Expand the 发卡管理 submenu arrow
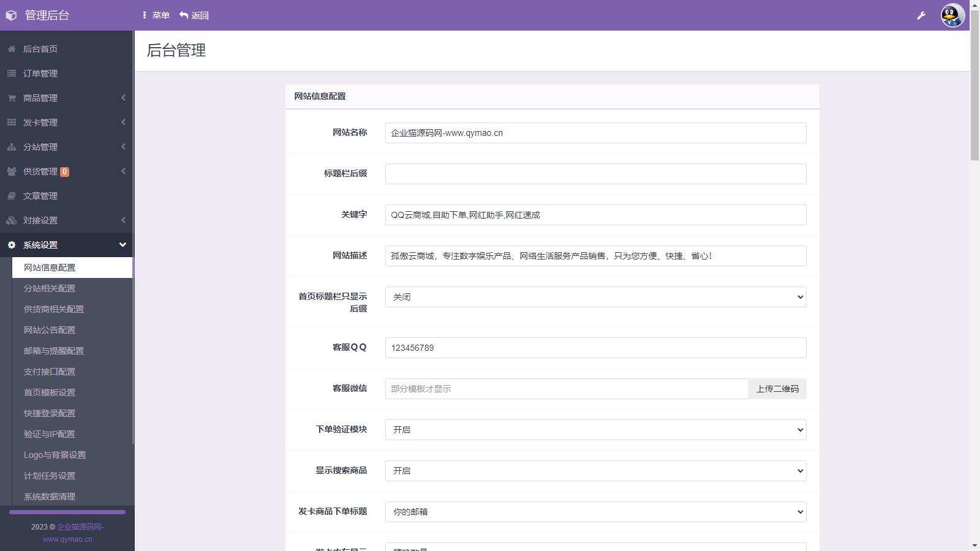The height and width of the screenshot is (551, 980). (x=123, y=122)
